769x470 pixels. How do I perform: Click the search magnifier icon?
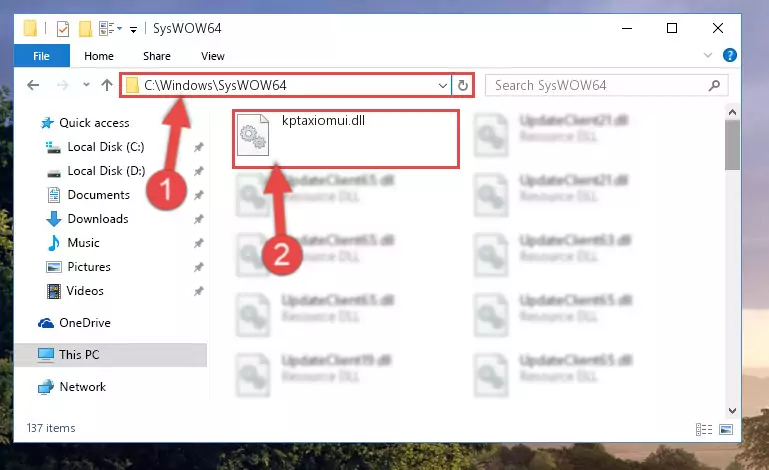pyautogui.click(x=715, y=85)
